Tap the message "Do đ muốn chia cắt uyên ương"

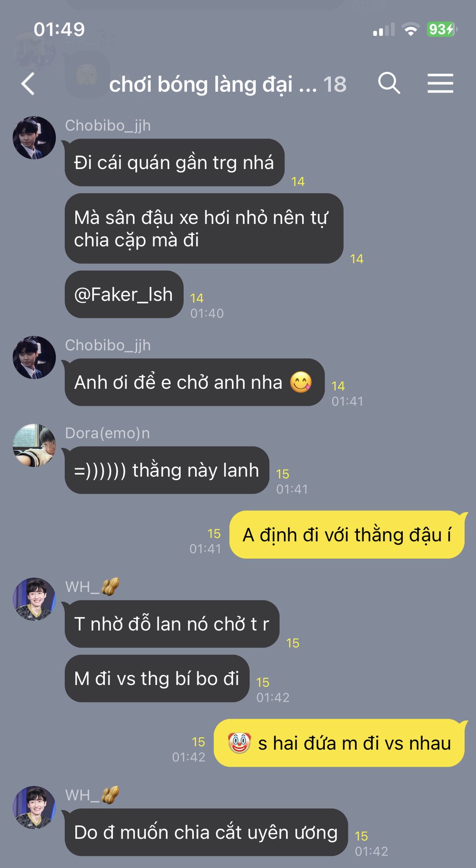(x=206, y=832)
